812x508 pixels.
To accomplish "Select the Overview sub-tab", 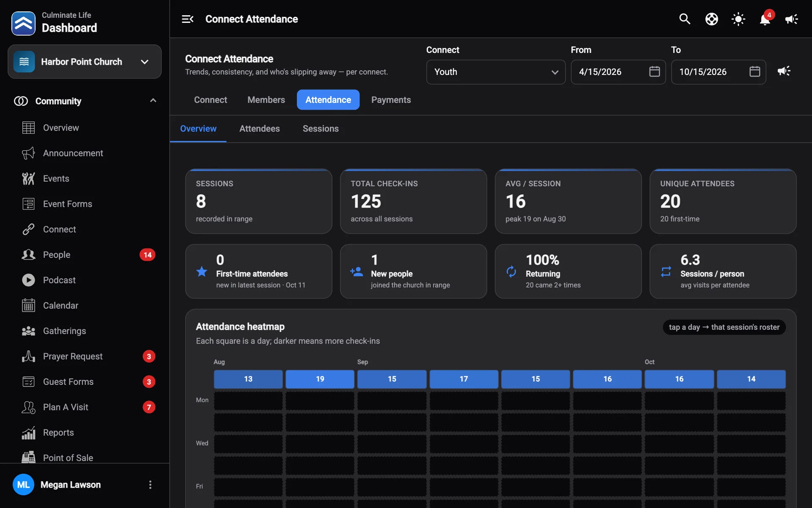I will pyautogui.click(x=198, y=129).
